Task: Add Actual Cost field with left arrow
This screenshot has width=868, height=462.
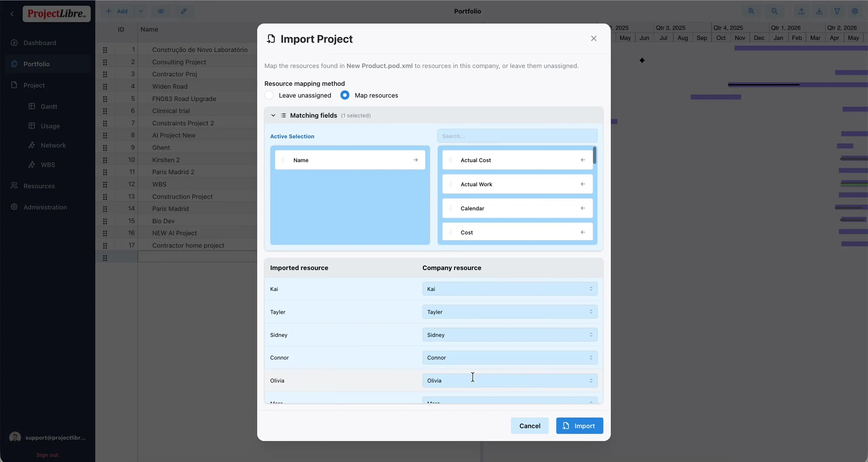Action: pos(583,160)
